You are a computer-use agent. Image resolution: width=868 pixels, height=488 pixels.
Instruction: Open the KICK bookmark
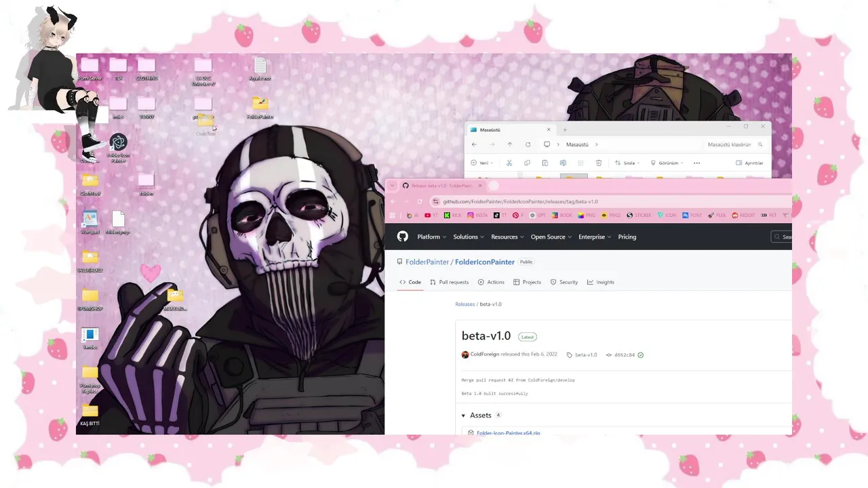pyautogui.click(x=453, y=216)
